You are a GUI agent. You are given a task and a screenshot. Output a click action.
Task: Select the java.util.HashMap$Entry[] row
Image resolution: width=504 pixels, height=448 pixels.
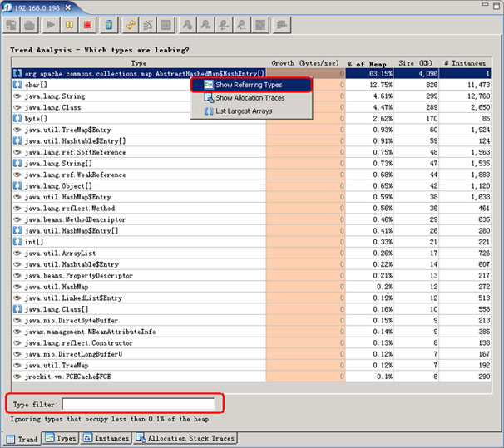click(251, 230)
